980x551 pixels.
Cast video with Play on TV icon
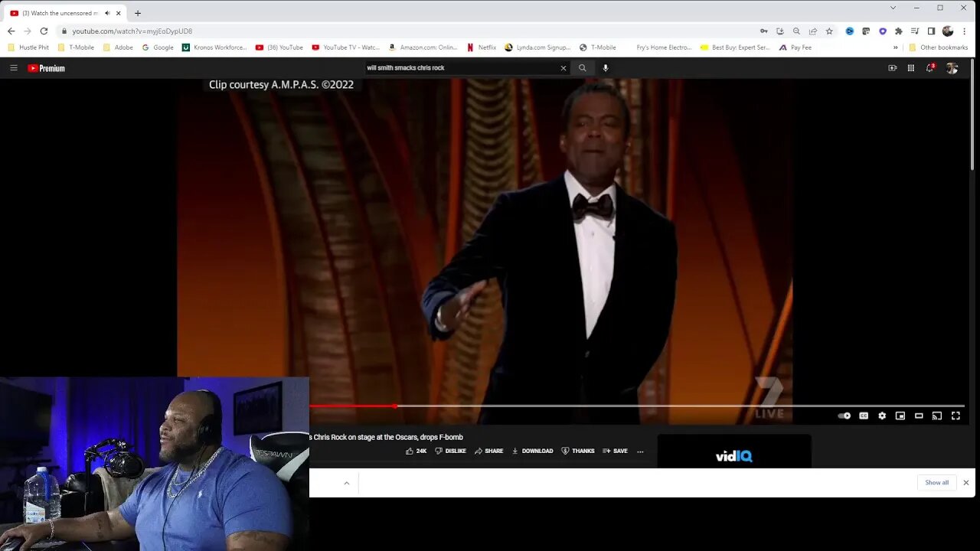pyautogui.click(x=937, y=416)
